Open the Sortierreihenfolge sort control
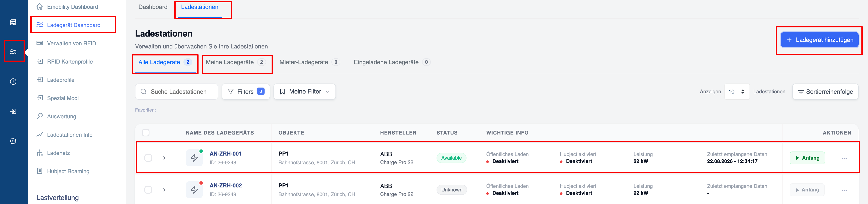The width and height of the screenshot is (868, 204). point(825,91)
